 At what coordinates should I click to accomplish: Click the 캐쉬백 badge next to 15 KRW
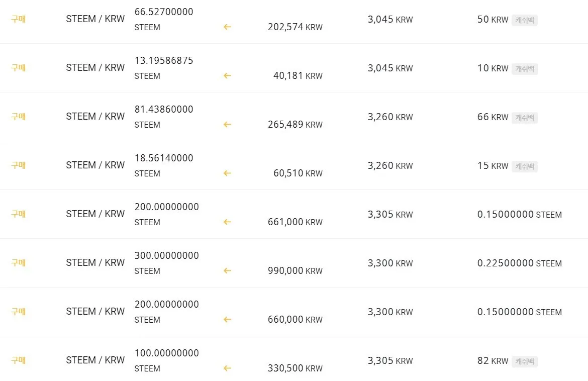coord(525,166)
